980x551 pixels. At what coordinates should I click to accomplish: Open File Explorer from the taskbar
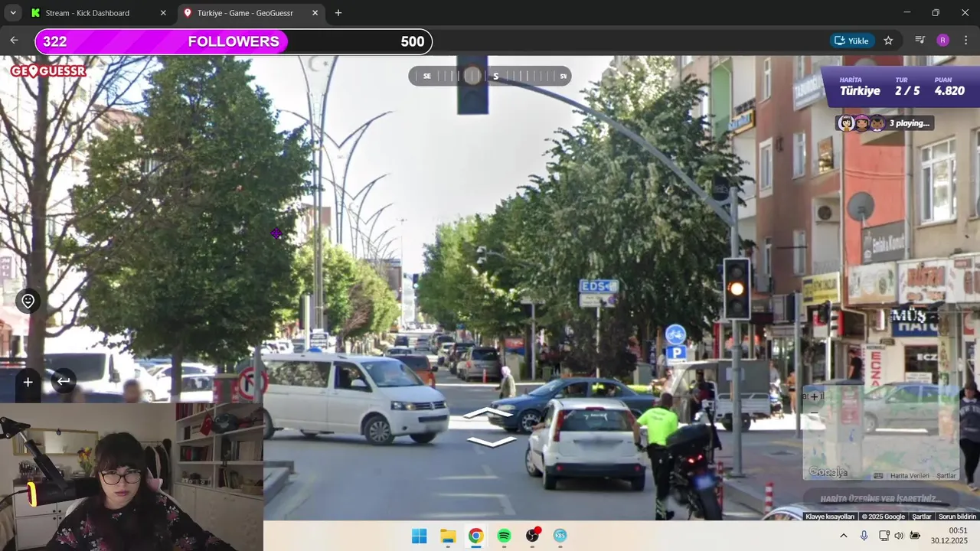pos(448,536)
